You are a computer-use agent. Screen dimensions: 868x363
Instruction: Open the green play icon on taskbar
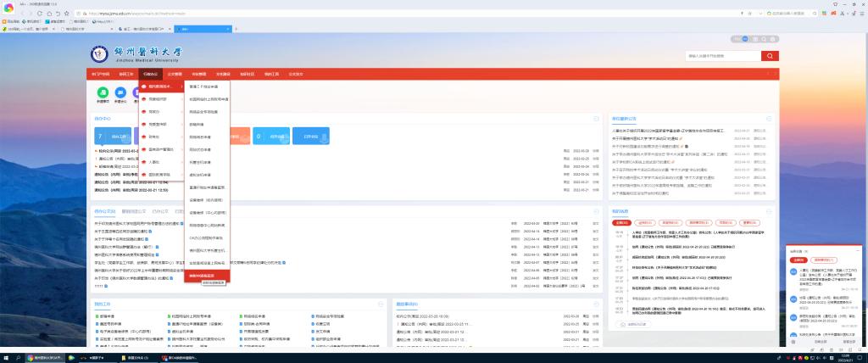click(71, 358)
